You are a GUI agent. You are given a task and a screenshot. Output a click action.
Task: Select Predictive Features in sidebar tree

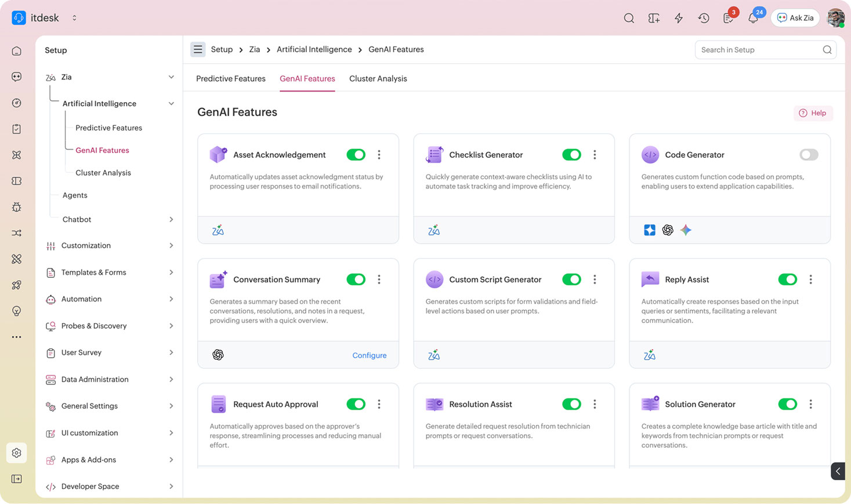pyautogui.click(x=108, y=128)
